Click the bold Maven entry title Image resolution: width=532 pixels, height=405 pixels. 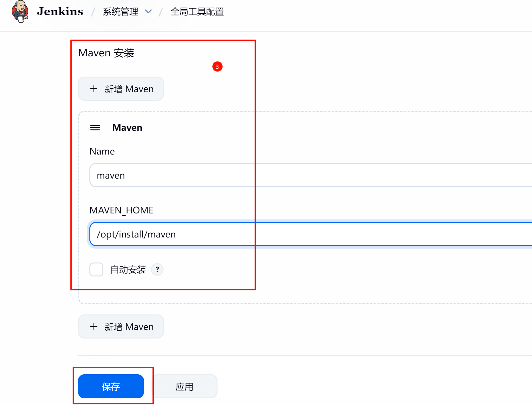(127, 128)
